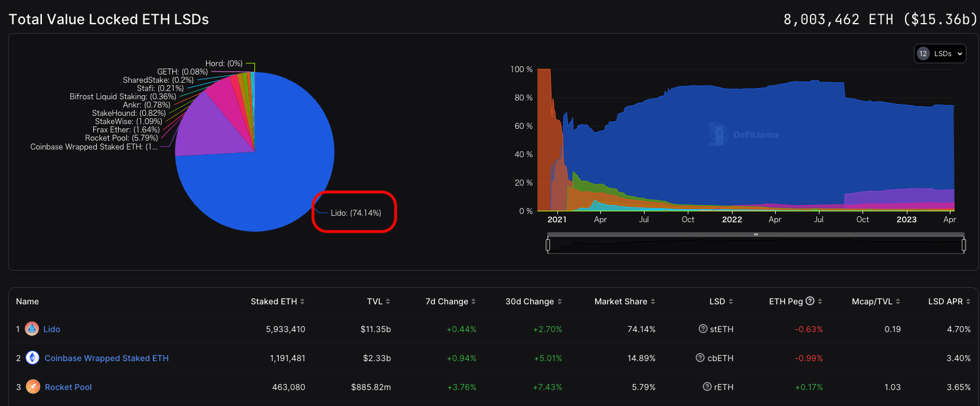Sort table by LSD column

click(721, 301)
